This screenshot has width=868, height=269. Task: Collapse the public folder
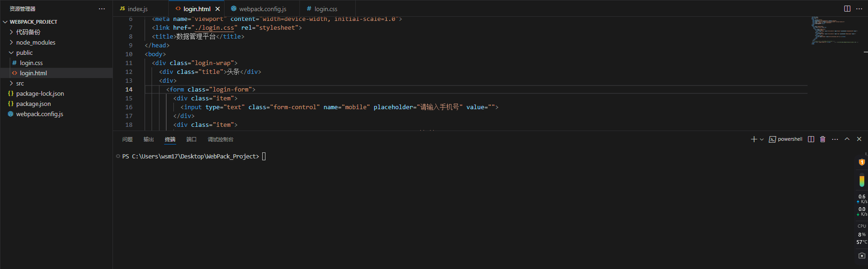click(24, 52)
